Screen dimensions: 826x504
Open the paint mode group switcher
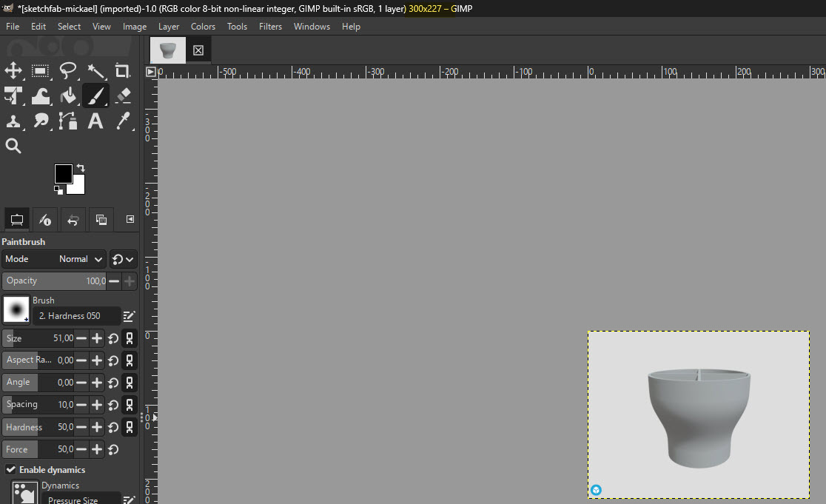[x=124, y=259]
